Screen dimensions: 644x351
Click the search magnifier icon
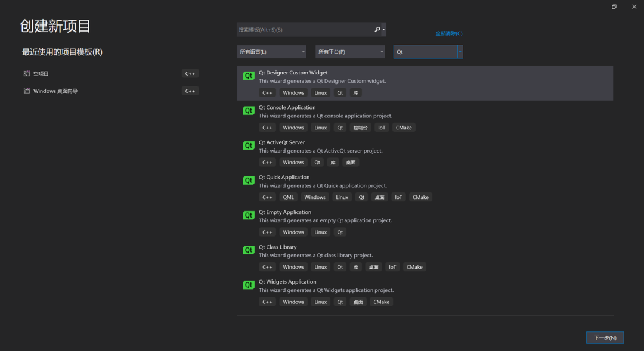pos(377,29)
